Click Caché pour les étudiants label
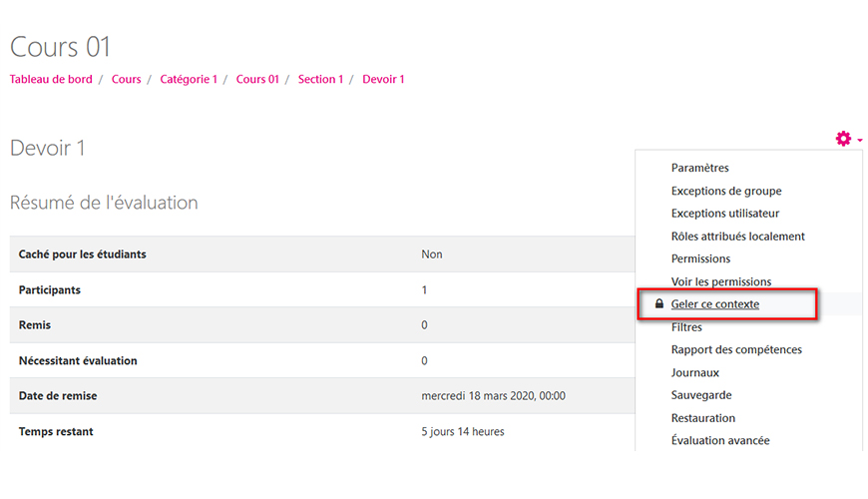The height and width of the screenshot is (499, 868). (x=83, y=254)
